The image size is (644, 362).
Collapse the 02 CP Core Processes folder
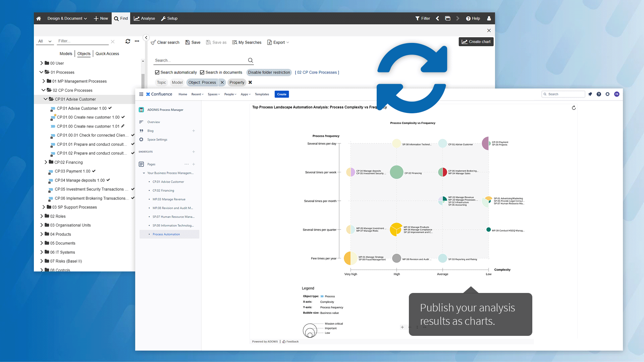[43, 90]
